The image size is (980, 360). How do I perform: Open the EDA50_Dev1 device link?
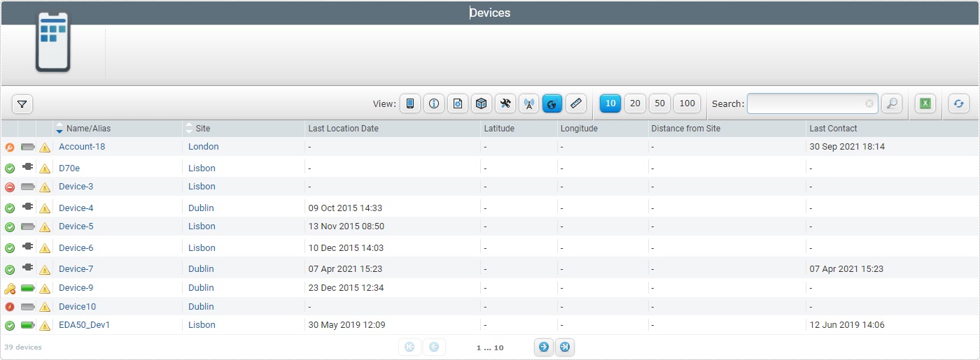pyautogui.click(x=85, y=325)
